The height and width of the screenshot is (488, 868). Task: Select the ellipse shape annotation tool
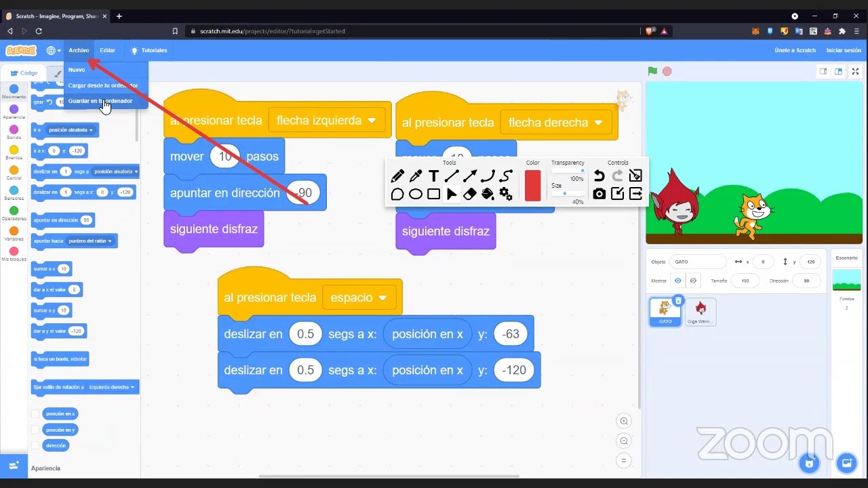pyautogui.click(x=416, y=194)
